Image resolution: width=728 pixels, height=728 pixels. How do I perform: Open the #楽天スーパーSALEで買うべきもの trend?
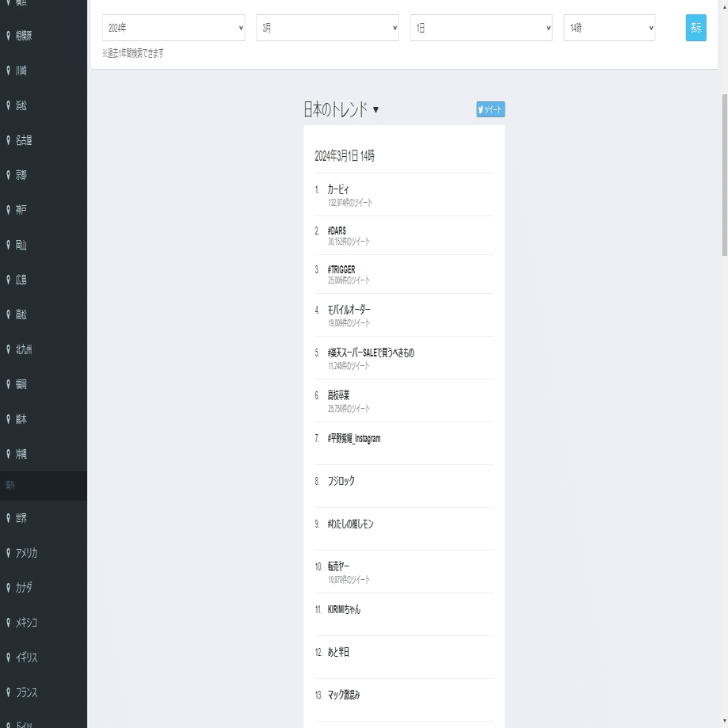371,353
